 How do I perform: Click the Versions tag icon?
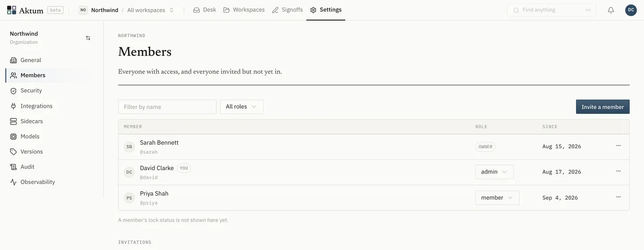click(x=13, y=152)
